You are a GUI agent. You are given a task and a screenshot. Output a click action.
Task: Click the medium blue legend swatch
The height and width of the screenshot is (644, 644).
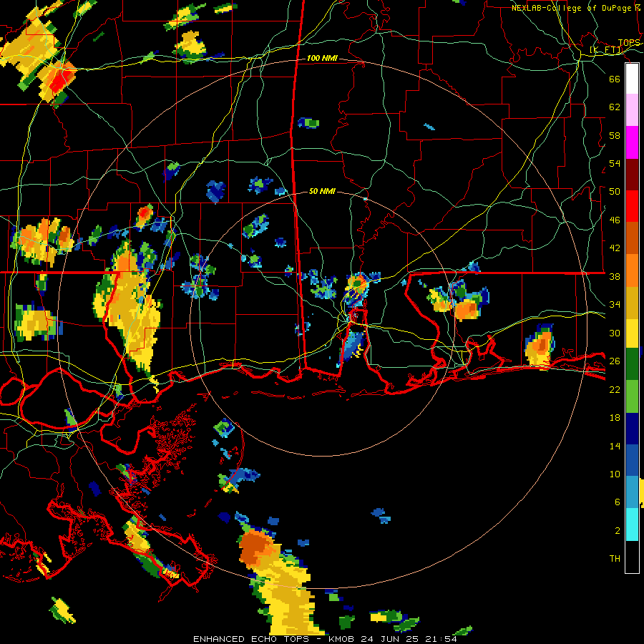[632, 460]
